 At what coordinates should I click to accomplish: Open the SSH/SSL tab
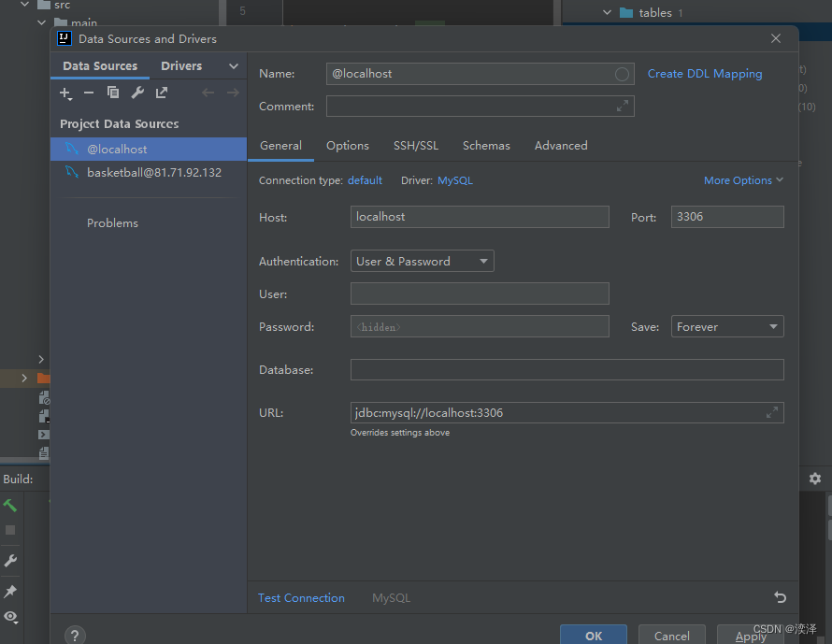click(416, 145)
